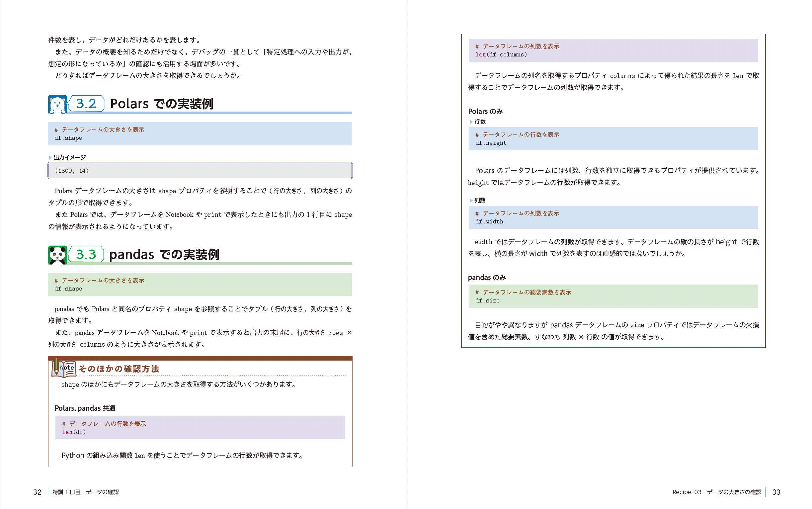The image size is (812, 509).
Task: Click page number 32 in the footer
Action: click(37, 492)
